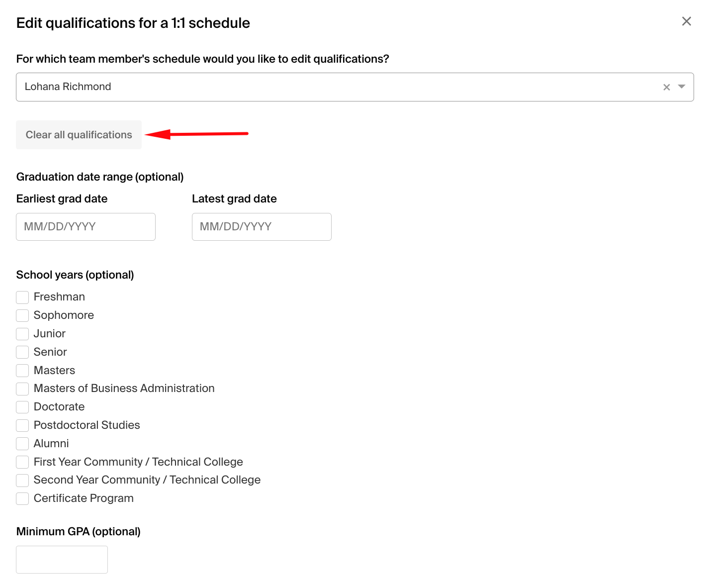Check the Junior option
The height and width of the screenshot is (588, 707).
click(22, 334)
